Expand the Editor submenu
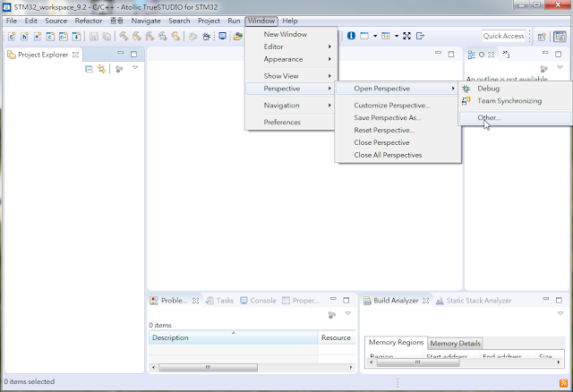The image size is (573, 392). point(291,47)
